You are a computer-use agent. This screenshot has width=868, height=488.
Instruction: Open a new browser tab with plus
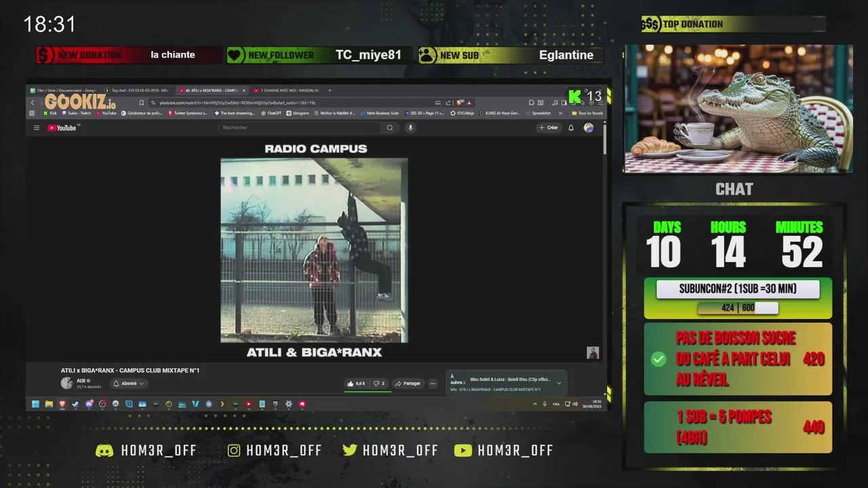pyautogui.click(x=330, y=90)
